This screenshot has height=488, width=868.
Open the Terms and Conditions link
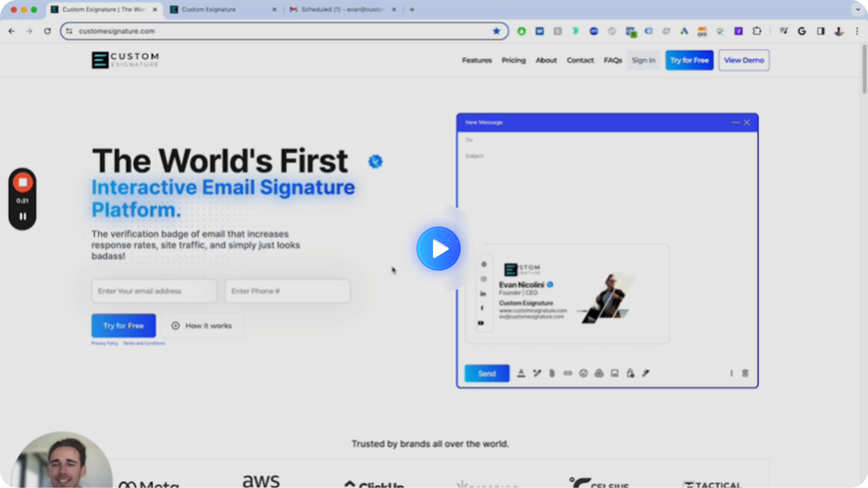tap(144, 343)
